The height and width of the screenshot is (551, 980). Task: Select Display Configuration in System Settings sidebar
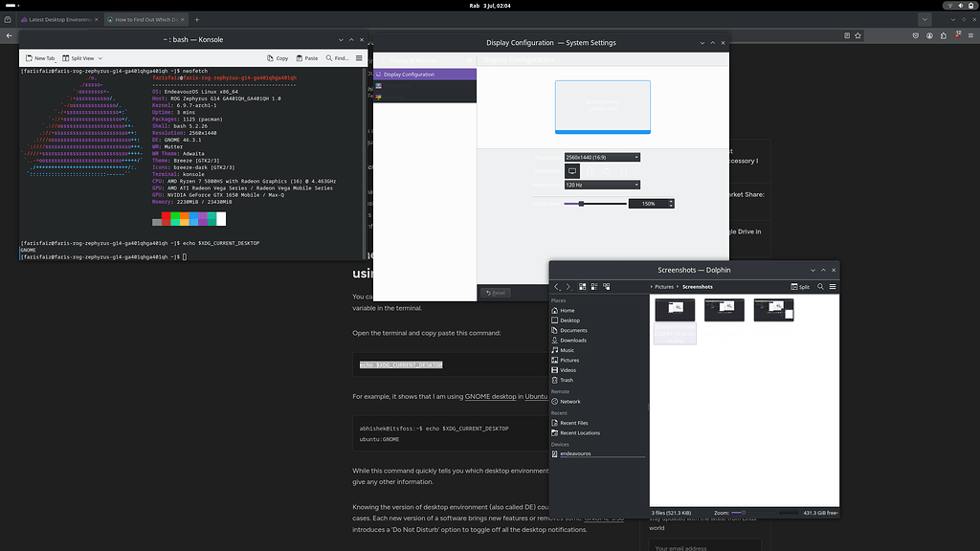click(416, 74)
